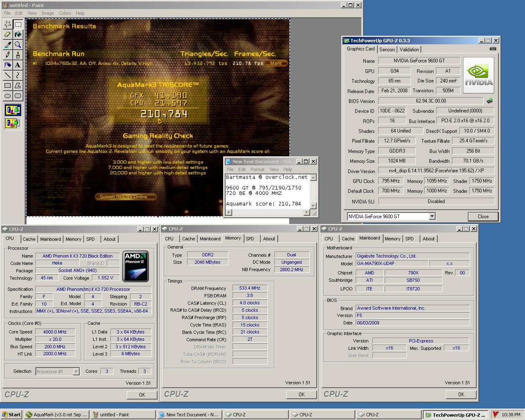Click the Notepad vertical scrollbar down arrow
The image size is (525, 420).
[x=313, y=206]
